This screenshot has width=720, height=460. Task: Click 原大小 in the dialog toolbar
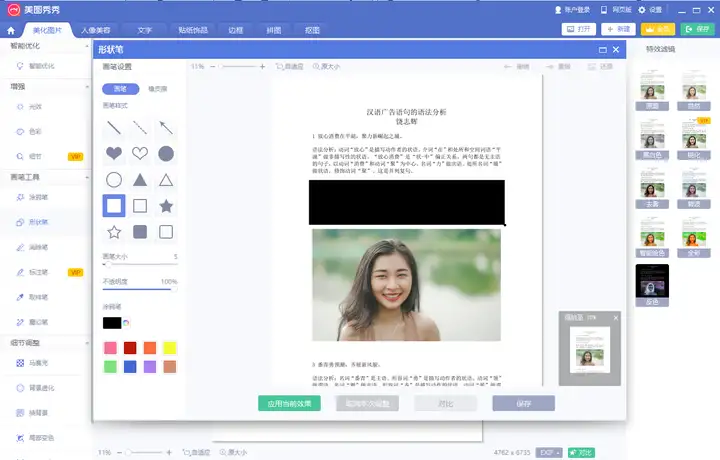(326, 67)
